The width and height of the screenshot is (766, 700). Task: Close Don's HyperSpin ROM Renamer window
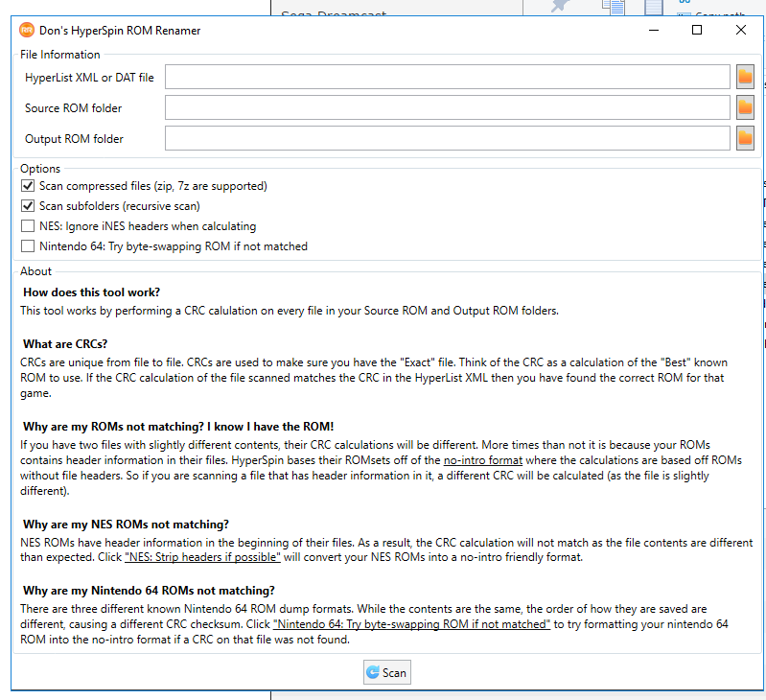pos(741,31)
